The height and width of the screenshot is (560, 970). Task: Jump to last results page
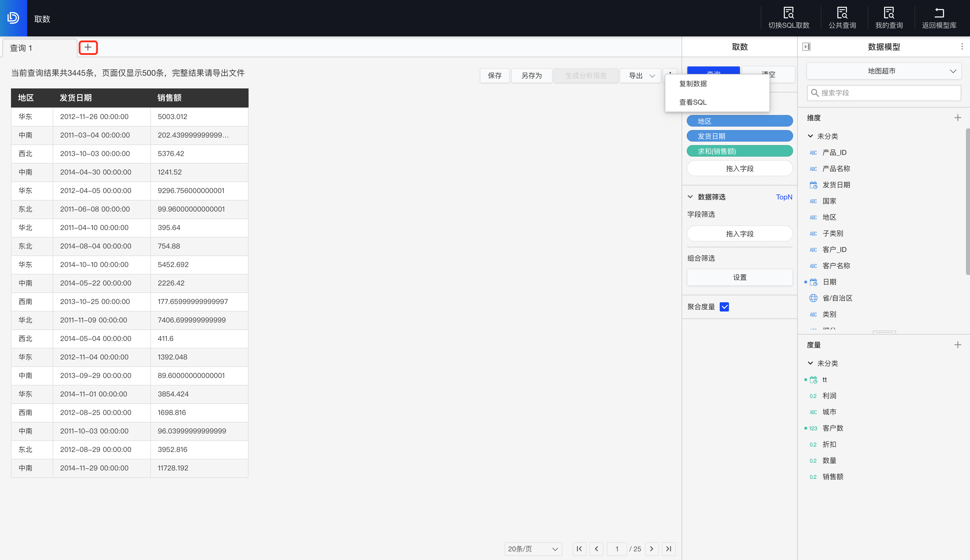[x=669, y=549]
